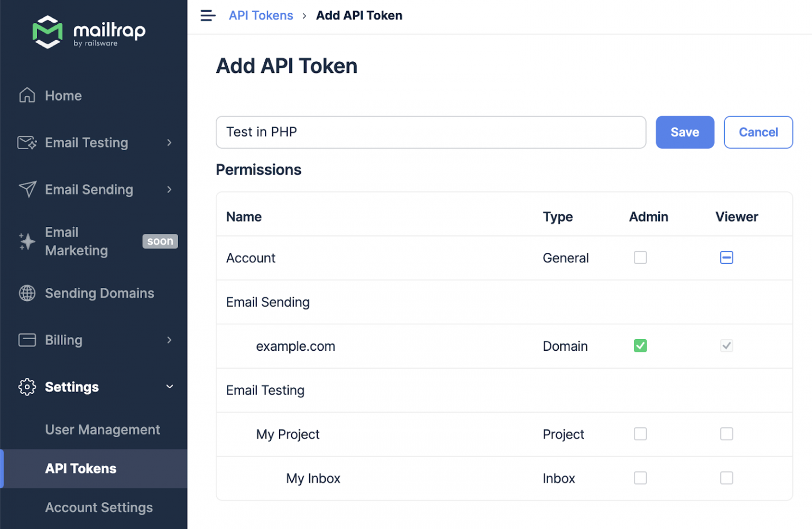Viewport: 812px width, 529px height.
Task: Tick Admin checkbox for My Project
Action: 640,434
